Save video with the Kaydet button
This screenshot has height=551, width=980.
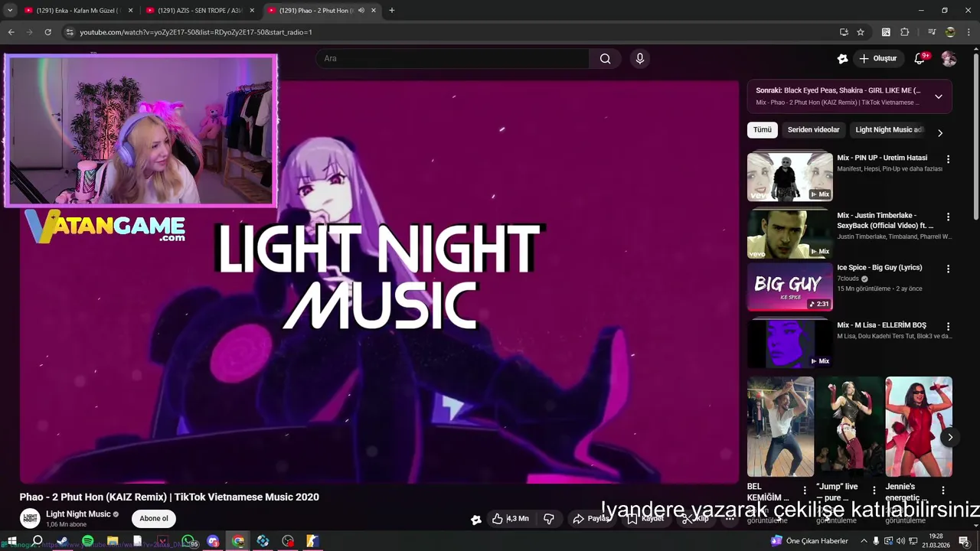(646, 519)
